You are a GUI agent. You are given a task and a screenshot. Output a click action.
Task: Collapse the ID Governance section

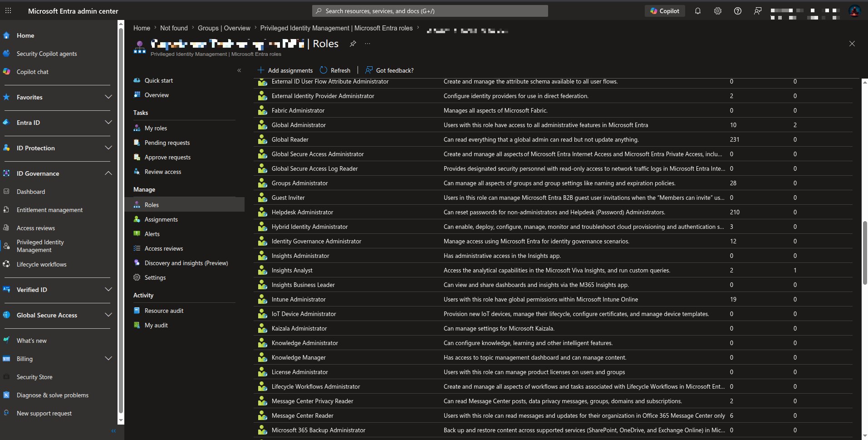(108, 173)
